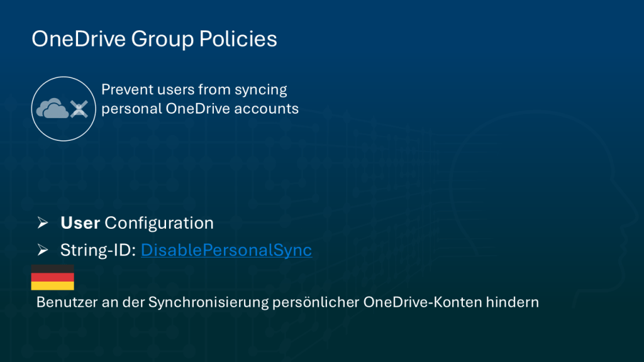
Task: Click the bold word User
Action: tap(80, 223)
